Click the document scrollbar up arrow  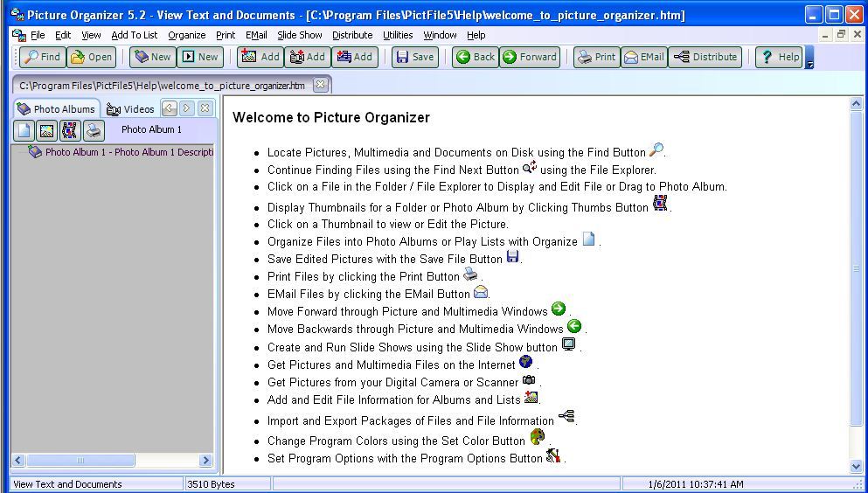(856, 103)
